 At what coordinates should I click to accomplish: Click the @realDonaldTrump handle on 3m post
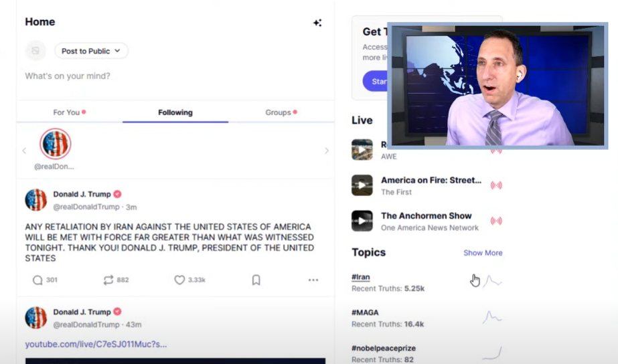(x=86, y=207)
